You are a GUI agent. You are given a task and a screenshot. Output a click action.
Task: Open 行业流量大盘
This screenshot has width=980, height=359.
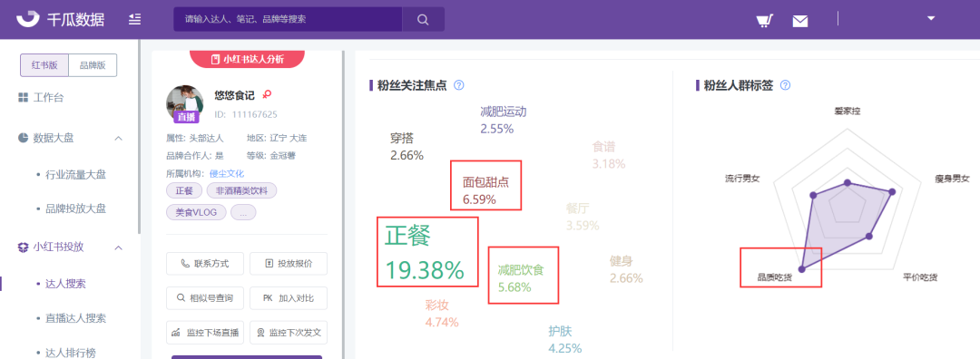pyautogui.click(x=75, y=175)
